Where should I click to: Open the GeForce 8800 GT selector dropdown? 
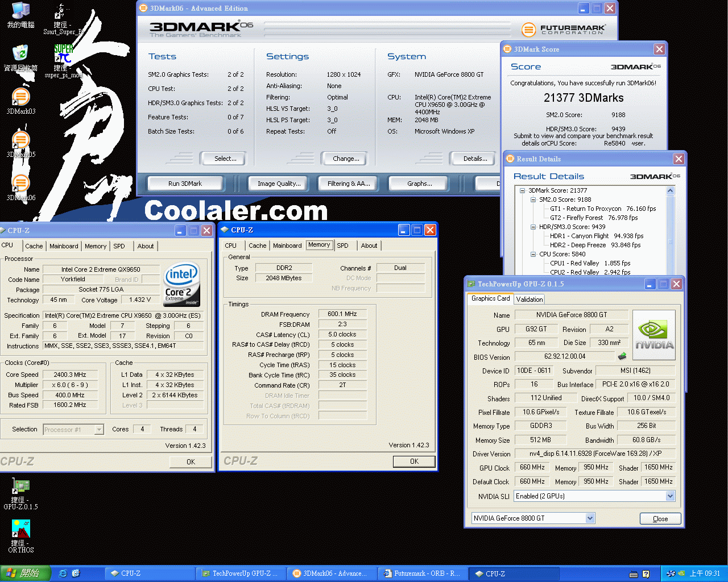[590, 518]
